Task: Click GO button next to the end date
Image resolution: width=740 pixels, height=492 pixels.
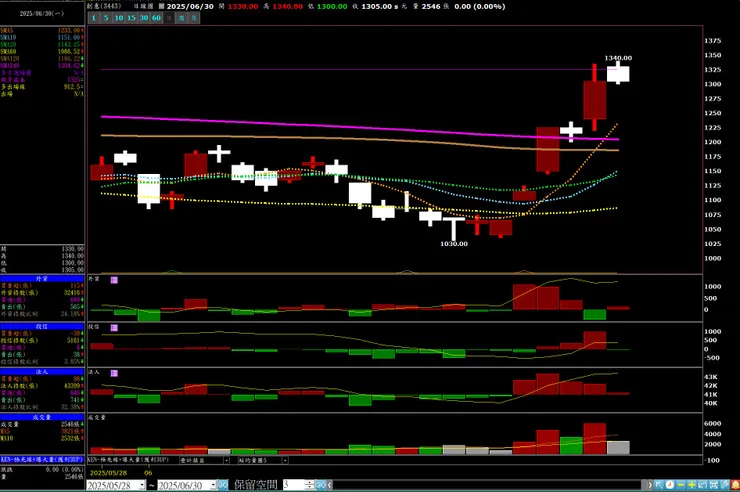Action: point(223,485)
